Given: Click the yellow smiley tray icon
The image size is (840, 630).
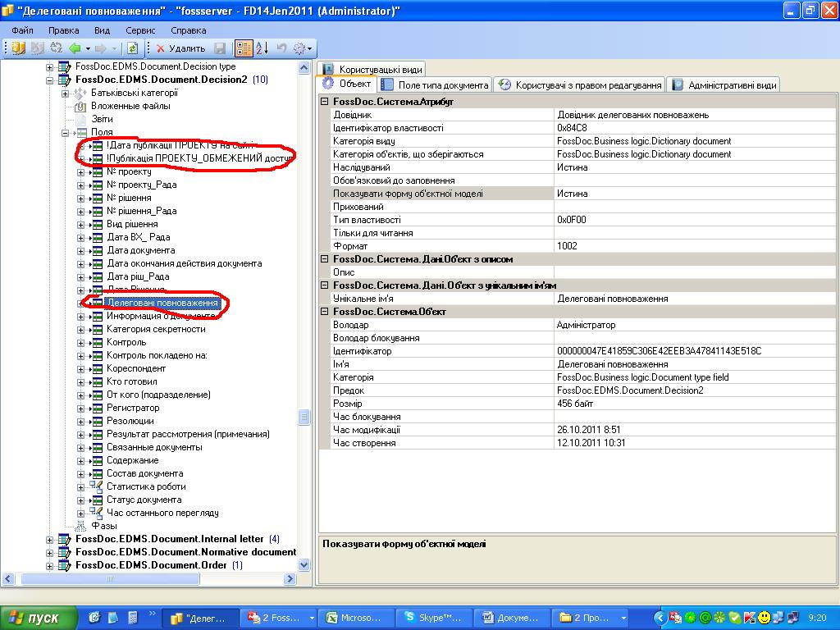Looking at the screenshot, I should point(764,618).
